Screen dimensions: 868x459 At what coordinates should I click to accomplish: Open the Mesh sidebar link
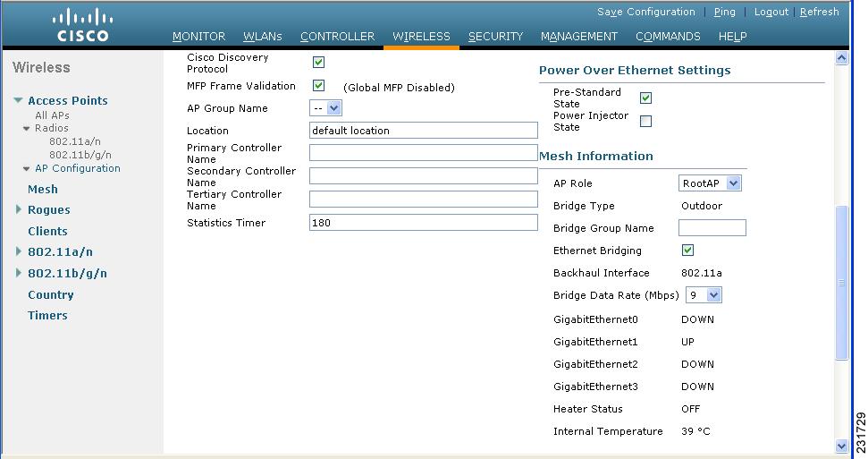tap(43, 189)
